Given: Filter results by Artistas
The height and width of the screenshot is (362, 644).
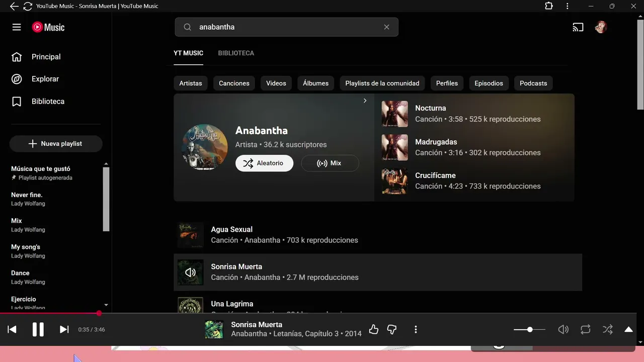Looking at the screenshot, I should (191, 83).
